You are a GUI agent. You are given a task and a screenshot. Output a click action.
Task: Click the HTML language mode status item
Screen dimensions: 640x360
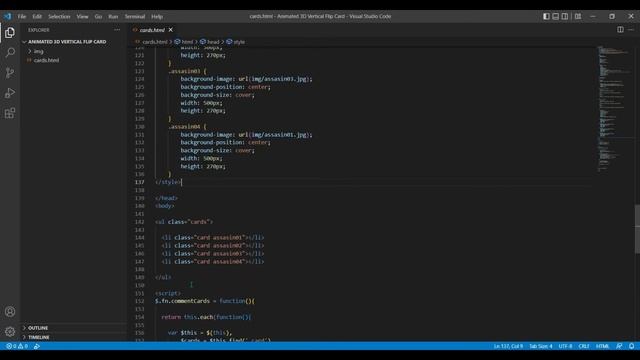coord(602,346)
